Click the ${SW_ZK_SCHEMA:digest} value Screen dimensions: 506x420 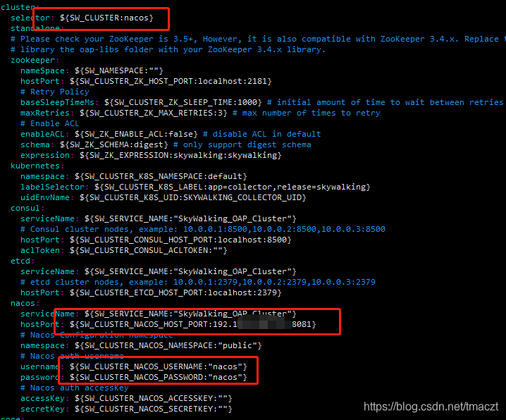pyautogui.click(x=114, y=145)
